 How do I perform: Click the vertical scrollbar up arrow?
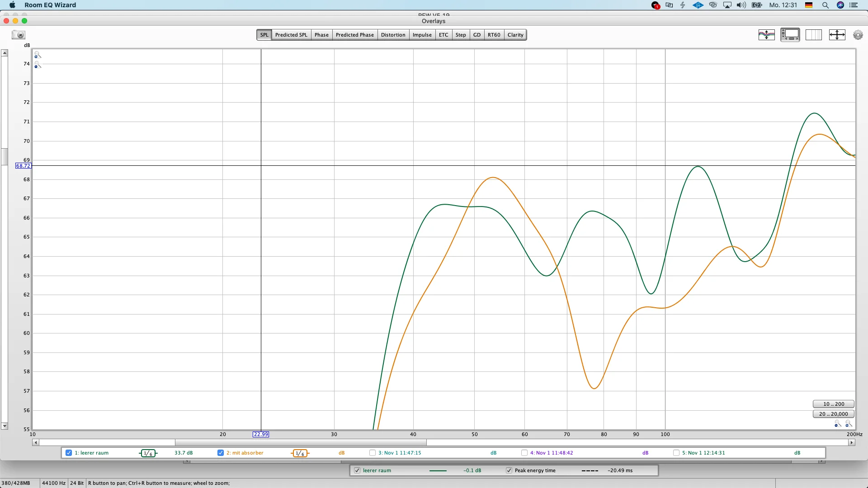(x=5, y=53)
